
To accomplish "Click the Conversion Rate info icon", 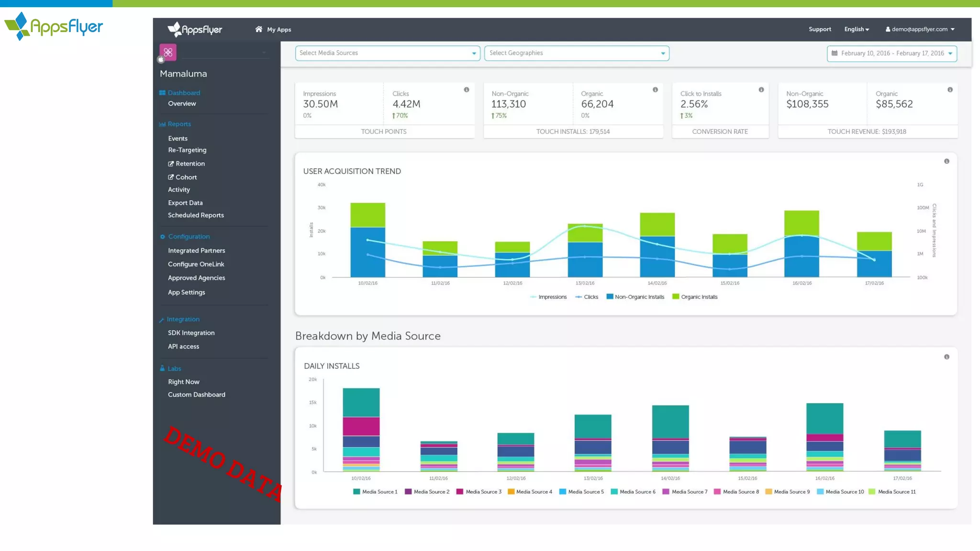I will coord(761,90).
